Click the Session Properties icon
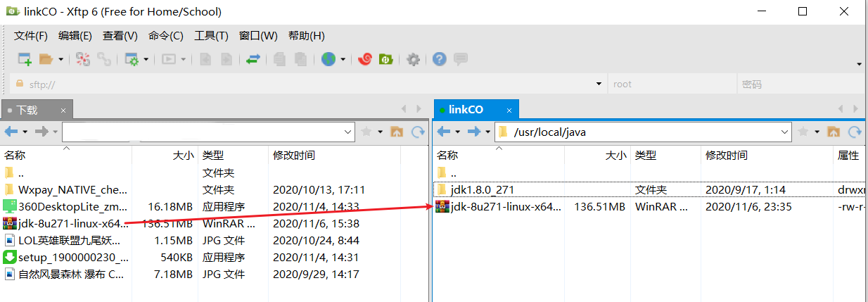868x302 pixels. (x=132, y=59)
